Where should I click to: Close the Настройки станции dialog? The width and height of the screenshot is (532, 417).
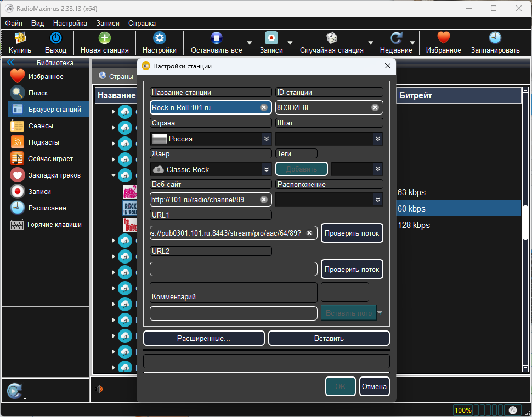click(388, 66)
